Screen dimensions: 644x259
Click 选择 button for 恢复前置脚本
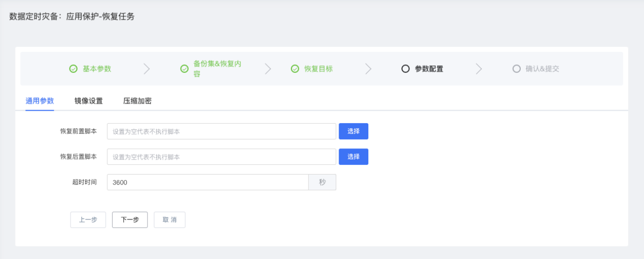click(354, 131)
